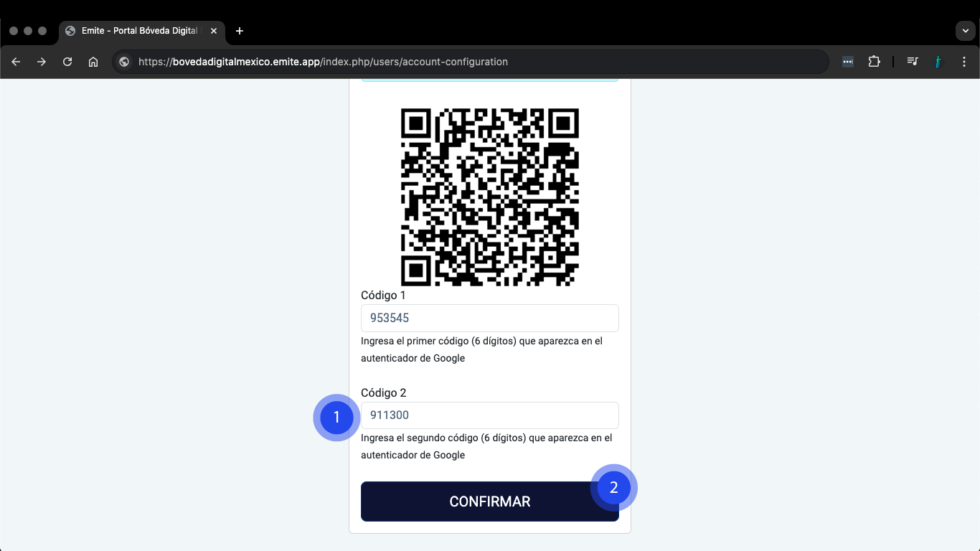Open the browser home page icon
This screenshot has height=551, width=980.
tap(93, 62)
